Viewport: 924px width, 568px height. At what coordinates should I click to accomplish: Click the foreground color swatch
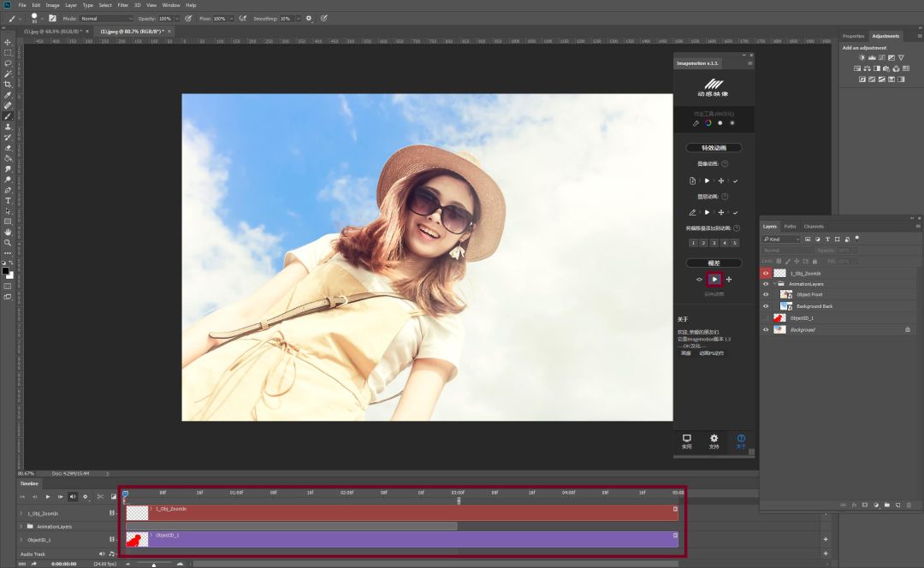tap(5, 270)
